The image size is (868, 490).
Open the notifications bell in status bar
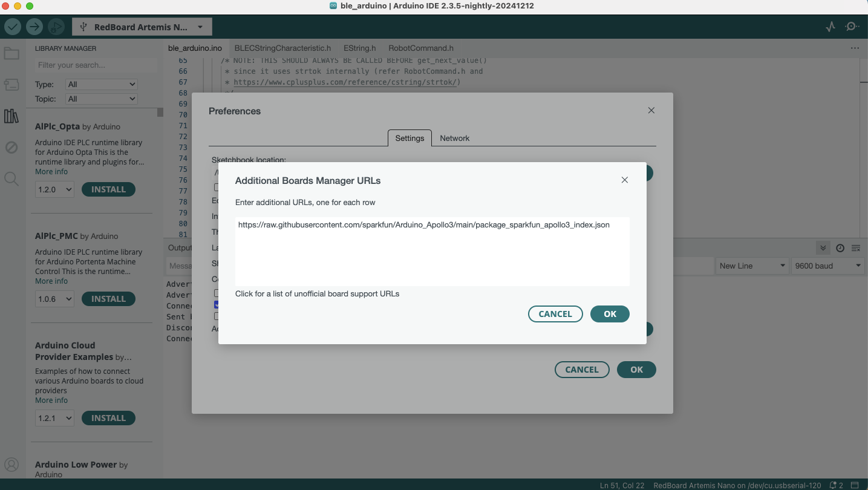tap(835, 485)
